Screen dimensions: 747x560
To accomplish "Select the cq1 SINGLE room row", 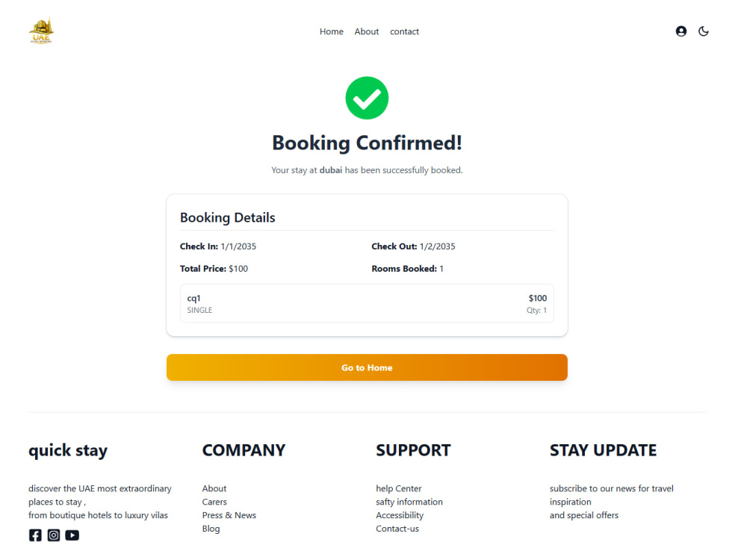I will click(x=367, y=304).
